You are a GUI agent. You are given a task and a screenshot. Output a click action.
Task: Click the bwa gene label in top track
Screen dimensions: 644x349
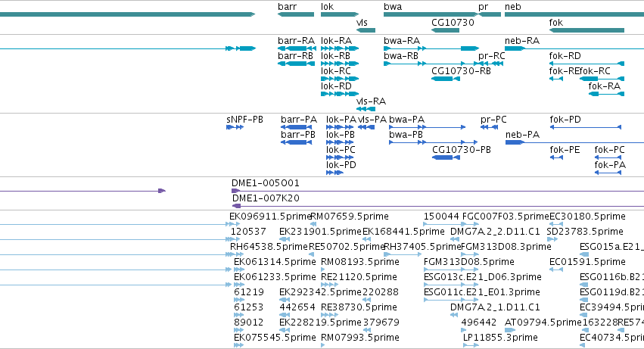[x=393, y=7]
